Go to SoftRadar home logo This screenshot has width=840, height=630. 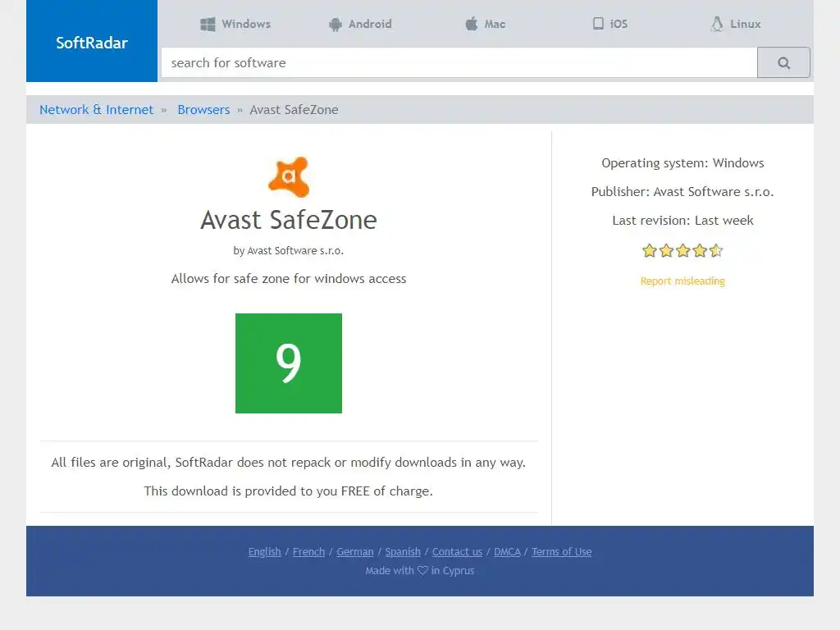click(92, 41)
